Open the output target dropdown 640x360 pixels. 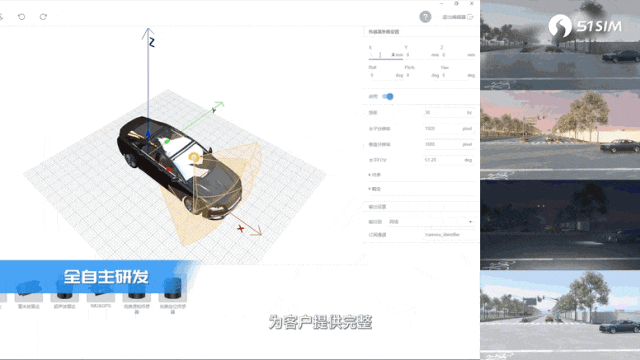pyautogui.click(x=431, y=222)
